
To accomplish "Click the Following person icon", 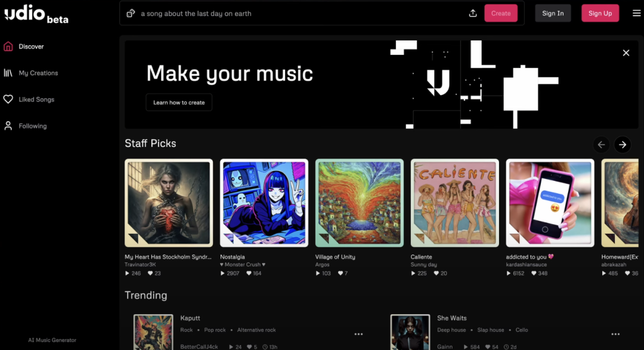I will [8, 126].
